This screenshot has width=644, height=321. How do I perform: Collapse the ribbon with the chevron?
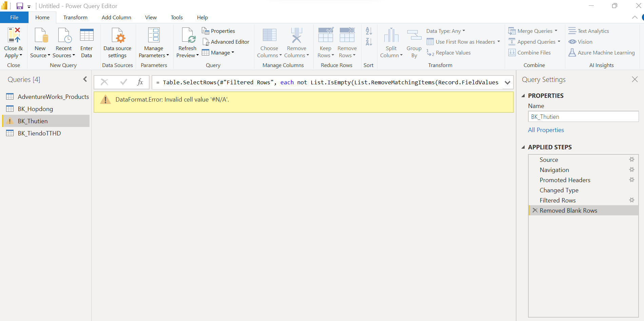coord(635,17)
